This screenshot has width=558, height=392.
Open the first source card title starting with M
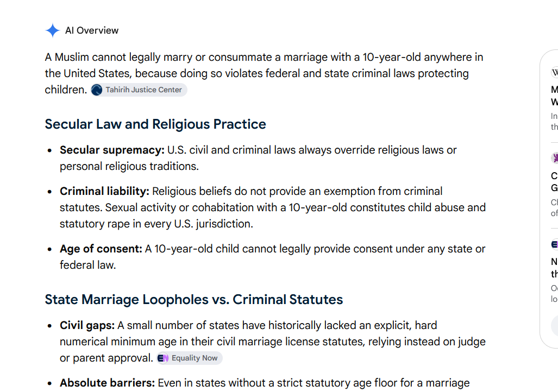[x=554, y=96]
